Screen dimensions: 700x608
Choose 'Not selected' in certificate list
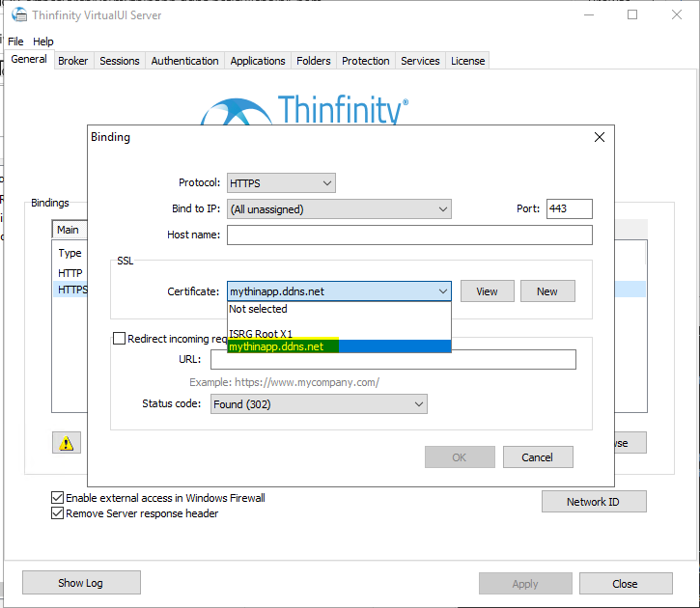pos(339,309)
